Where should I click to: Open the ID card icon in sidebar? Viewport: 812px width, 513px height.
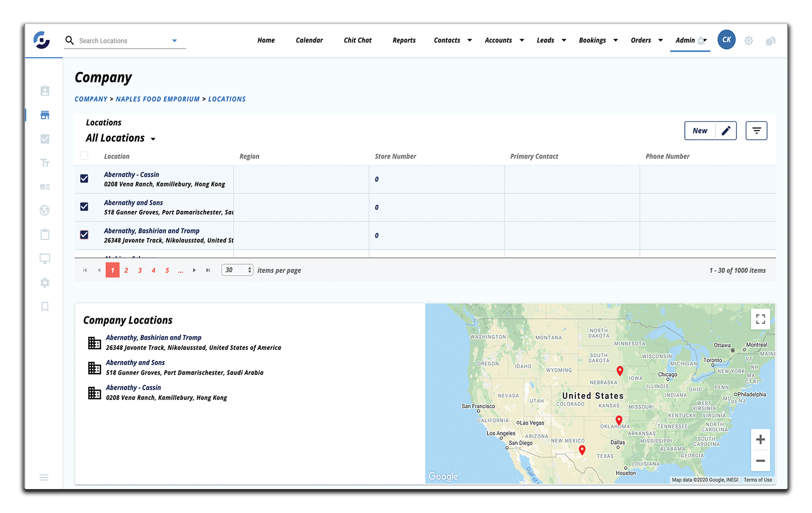pyautogui.click(x=45, y=187)
